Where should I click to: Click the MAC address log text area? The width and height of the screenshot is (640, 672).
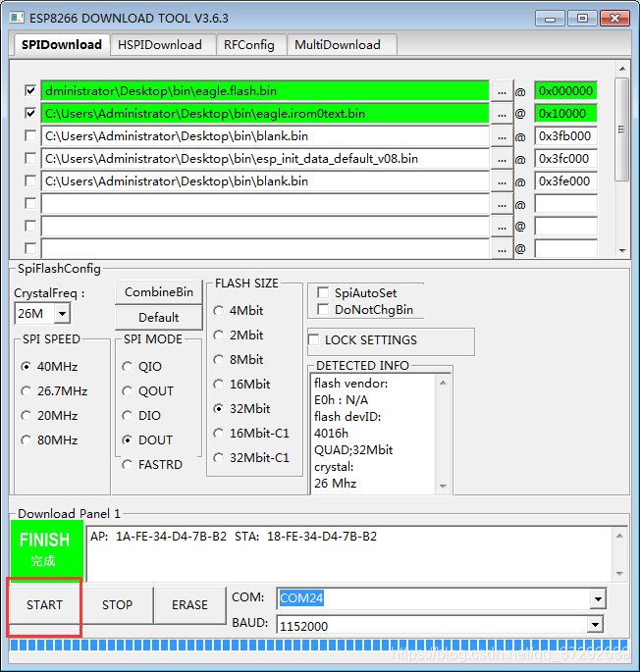[x=349, y=553]
